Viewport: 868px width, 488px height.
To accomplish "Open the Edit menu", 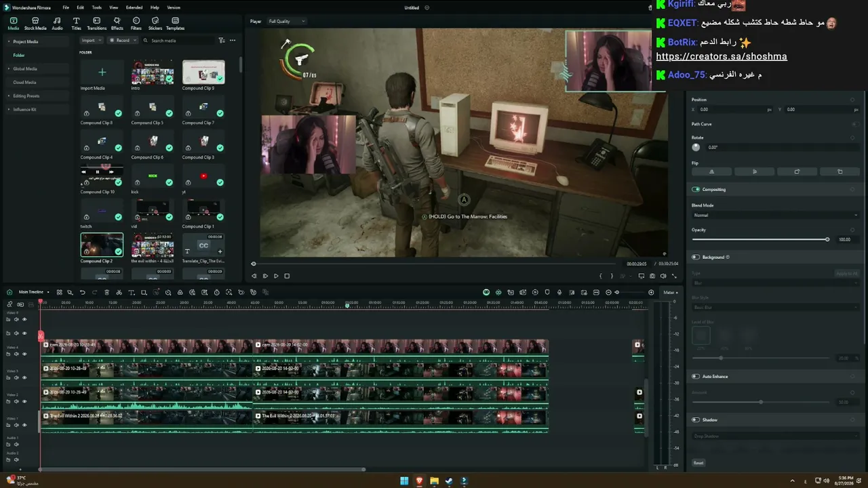I will (x=81, y=7).
